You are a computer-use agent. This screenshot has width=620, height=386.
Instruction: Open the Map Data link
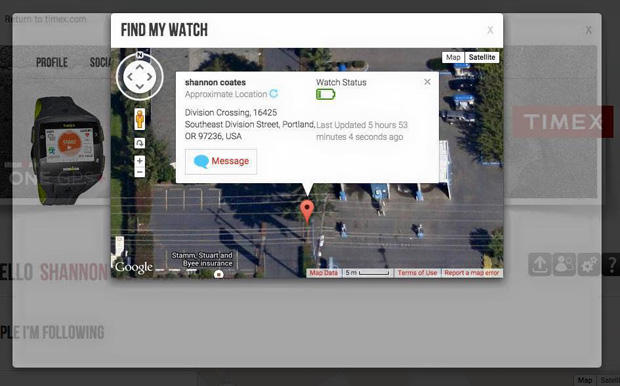pyautogui.click(x=323, y=273)
